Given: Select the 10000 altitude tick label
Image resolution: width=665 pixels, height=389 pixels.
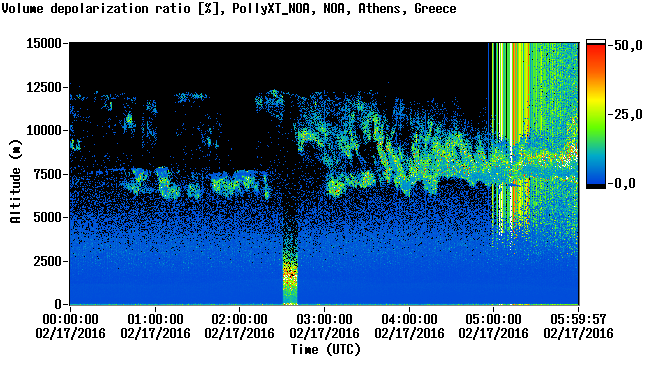Looking at the screenshot, I should click(x=44, y=131).
